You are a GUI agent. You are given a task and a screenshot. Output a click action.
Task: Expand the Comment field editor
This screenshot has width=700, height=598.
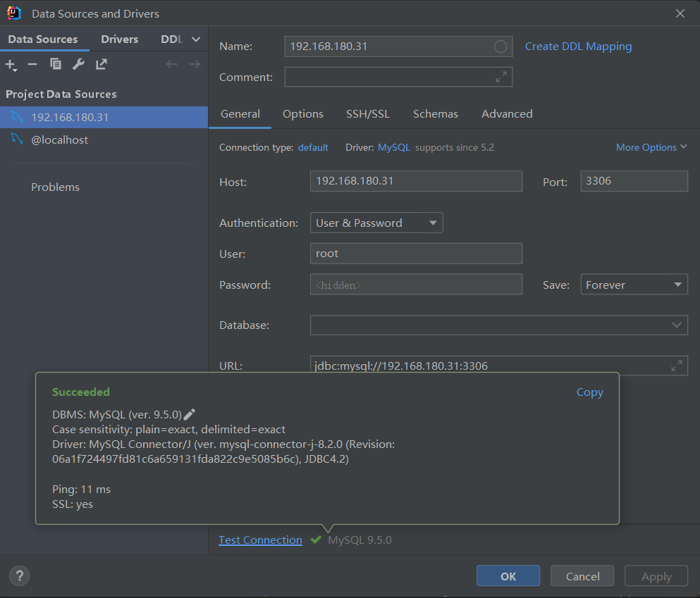click(501, 77)
